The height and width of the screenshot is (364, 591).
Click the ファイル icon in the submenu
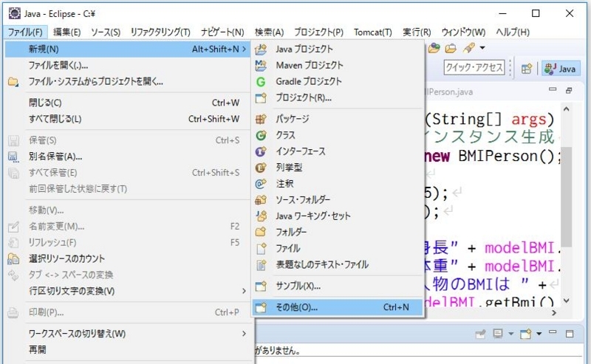coord(261,249)
